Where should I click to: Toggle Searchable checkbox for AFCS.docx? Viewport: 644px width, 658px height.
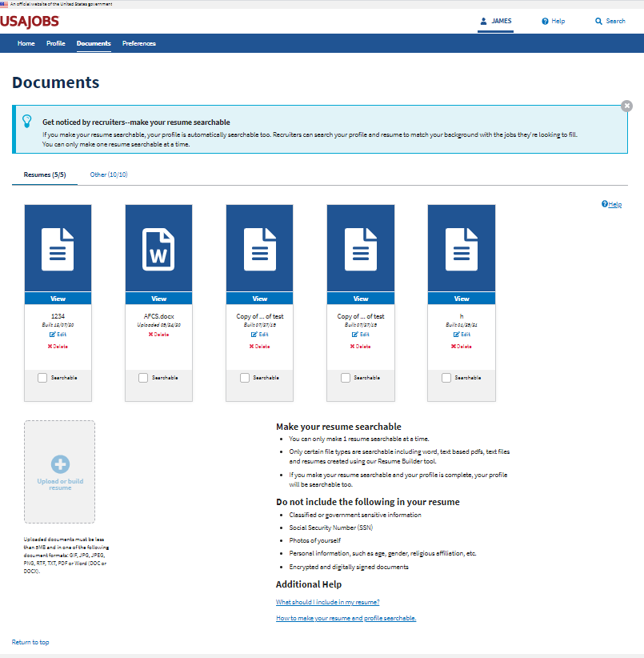point(143,378)
